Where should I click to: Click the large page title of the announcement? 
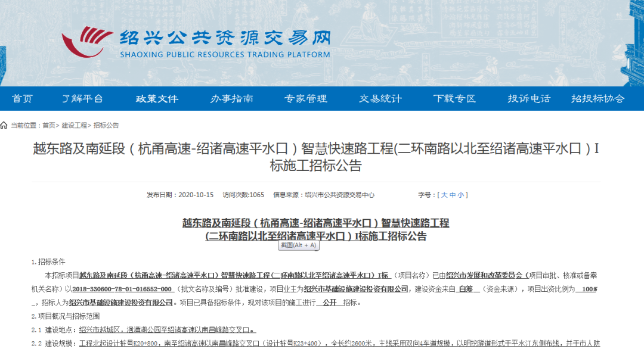[315, 157]
